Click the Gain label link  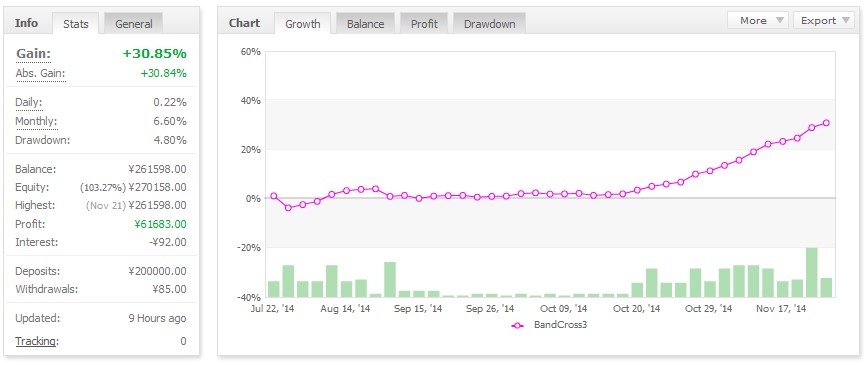pyautogui.click(x=33, y=54)
